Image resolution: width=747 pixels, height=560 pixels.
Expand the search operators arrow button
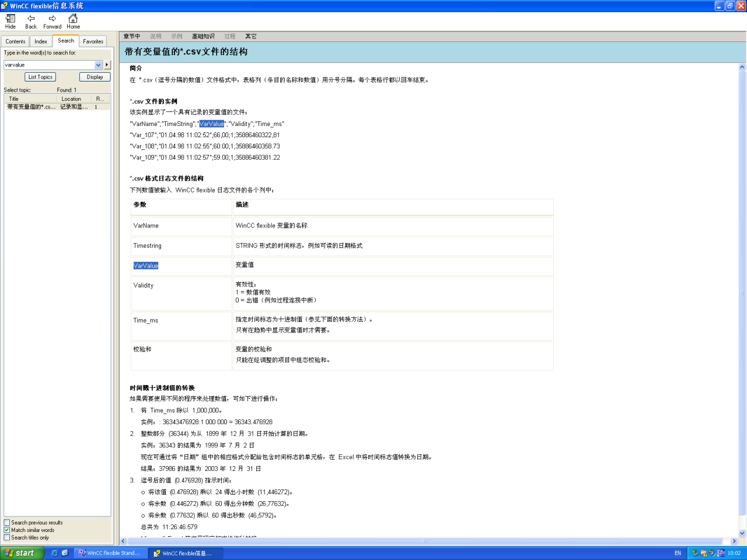(x=107, y=65)
